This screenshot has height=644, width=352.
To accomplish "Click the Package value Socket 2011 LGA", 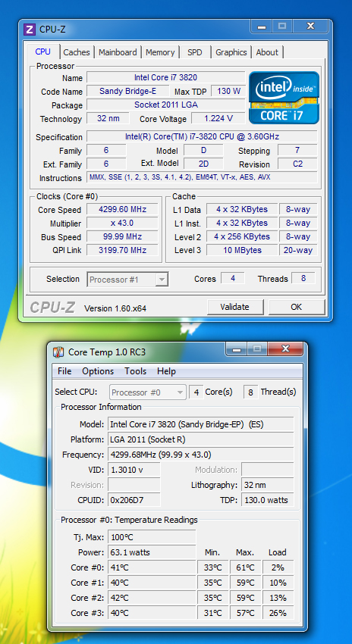I will (165, 105).
